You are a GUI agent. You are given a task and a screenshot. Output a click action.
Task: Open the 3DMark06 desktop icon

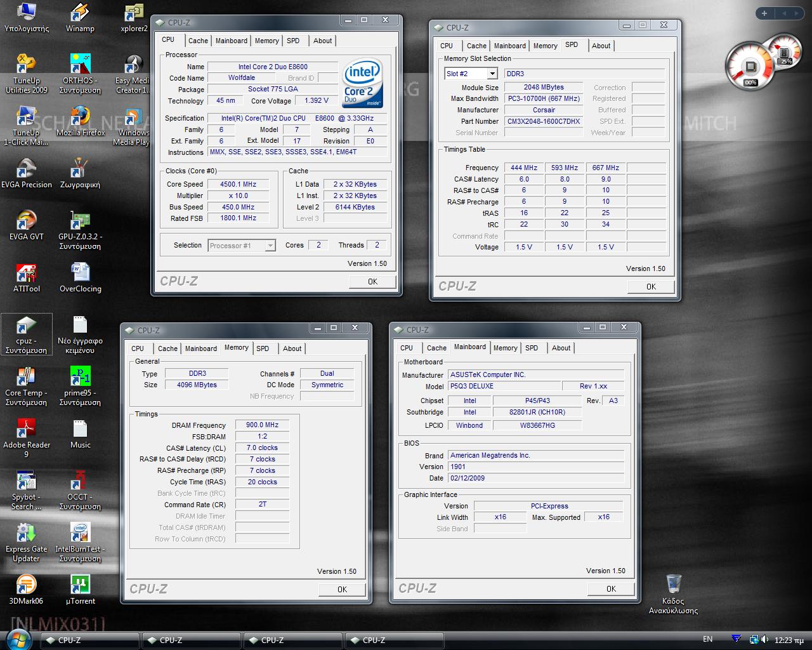[27, 590]
